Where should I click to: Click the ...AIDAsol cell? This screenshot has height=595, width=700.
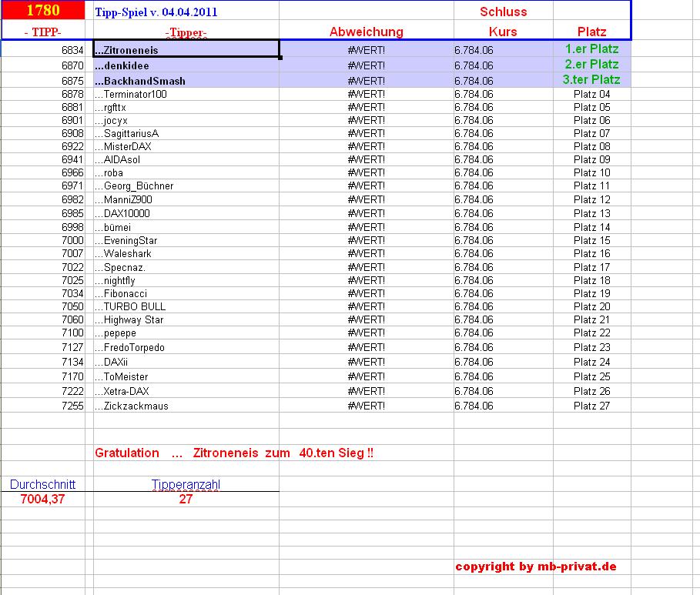(186, 159)
